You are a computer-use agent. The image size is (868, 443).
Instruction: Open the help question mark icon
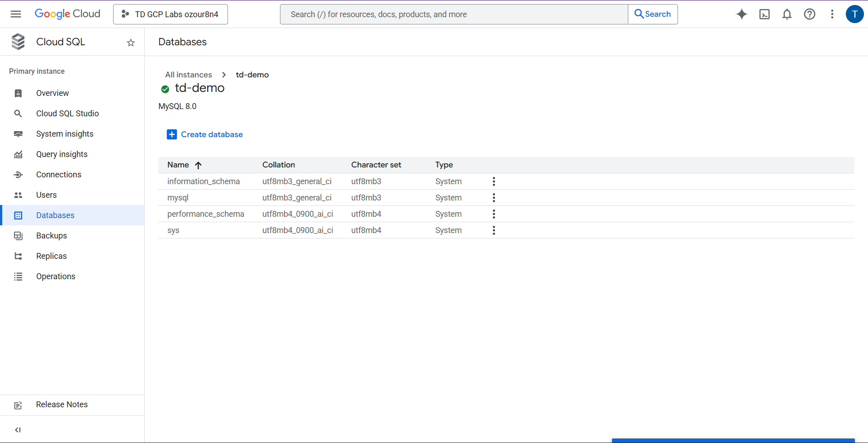click(x=809, y=14)
